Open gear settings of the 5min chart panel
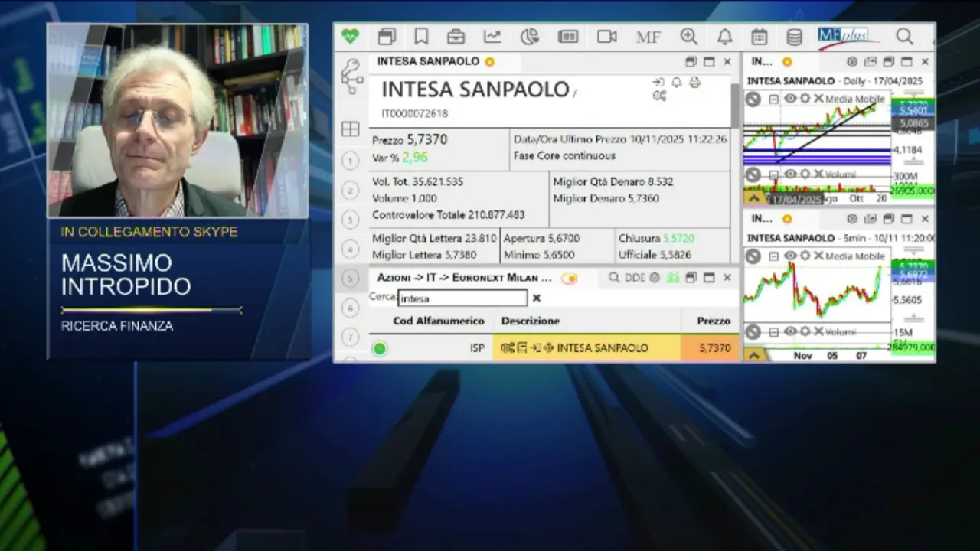Viewport: 980px width, 551px height. coord(852,219)
